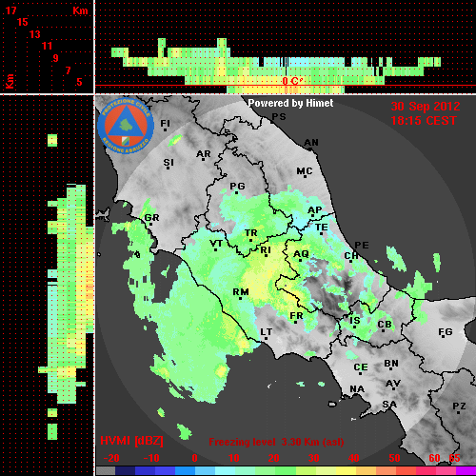This screenshot has height=476, width=476.
Task: Click the CB city label
Action: tap(385, 325)
